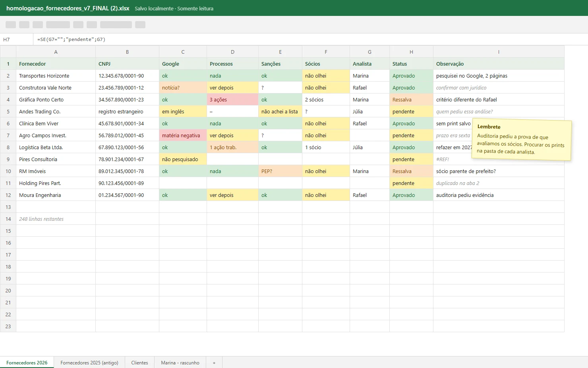
Task: Select Ressalva status for Gráfica Ponto Certo
Action: (411, 99)
